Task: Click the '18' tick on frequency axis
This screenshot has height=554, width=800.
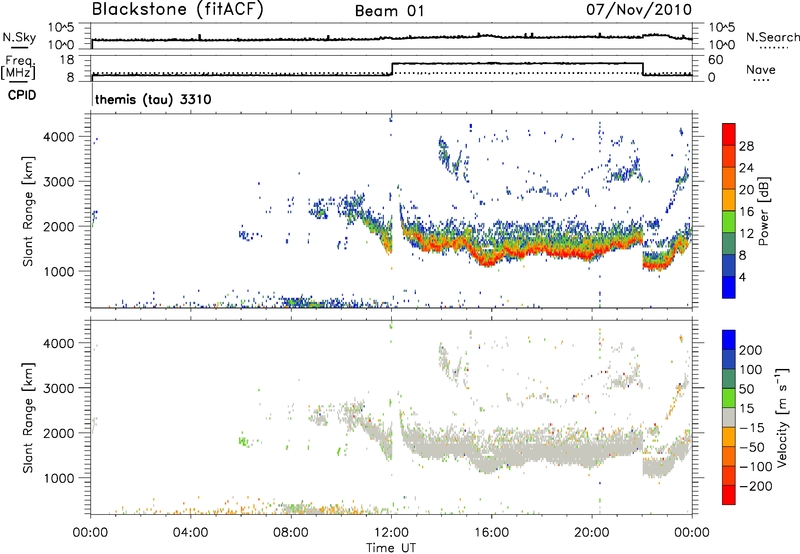Action: pos(67,60)
